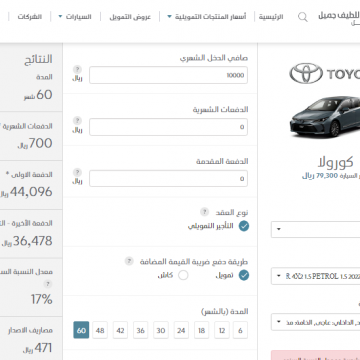
Task: Click the Toyota logo
Action: point(306,73)
